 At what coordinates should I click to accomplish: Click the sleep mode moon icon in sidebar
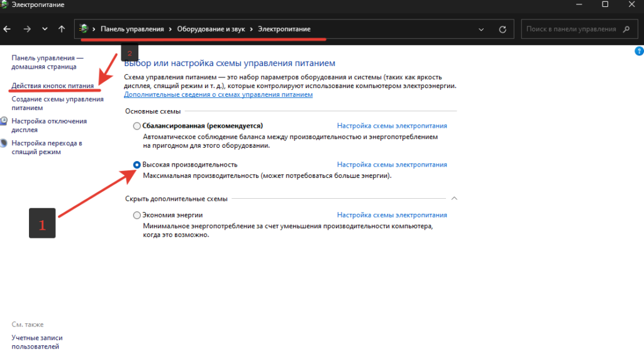point(4,143)
